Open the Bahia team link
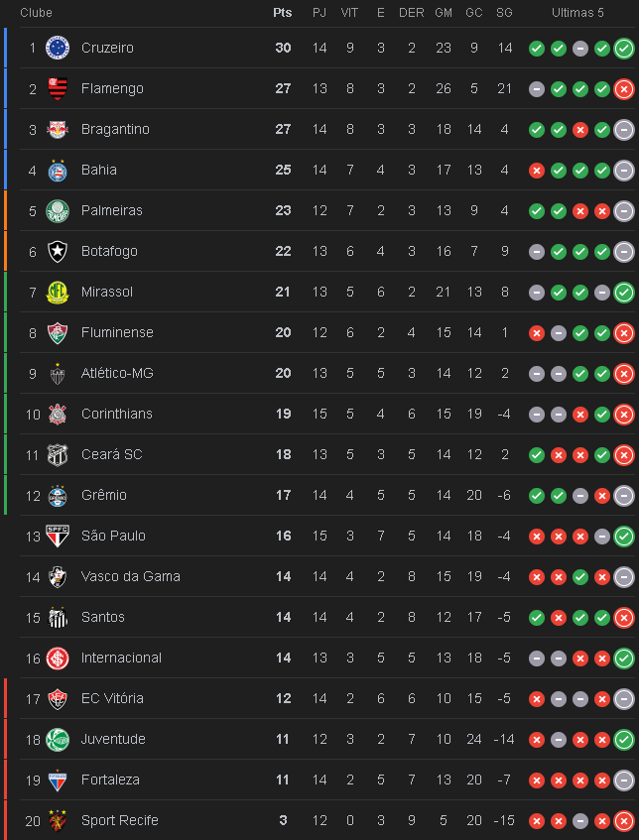 pyautogui.click(x=99, y=170)
